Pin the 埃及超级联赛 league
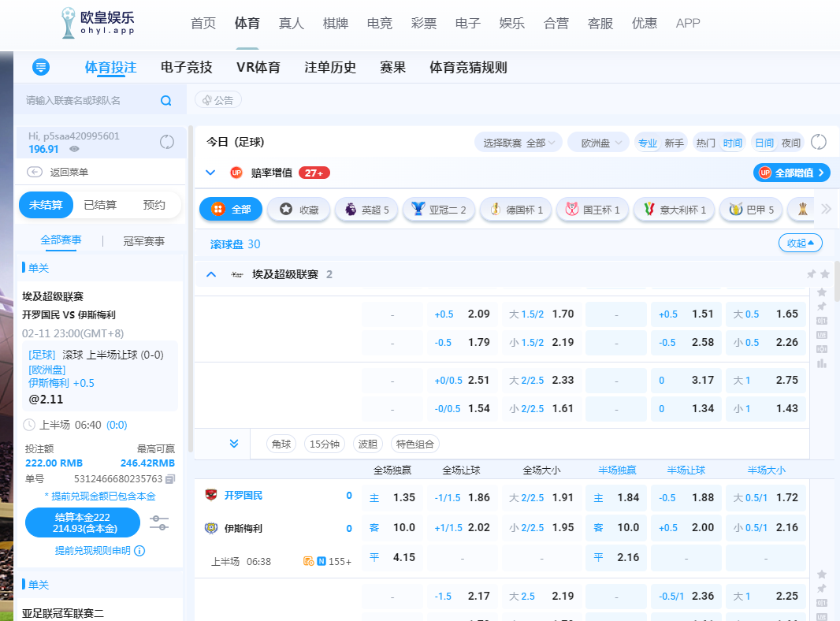This screenshot has width=840, height=621. 811,274
